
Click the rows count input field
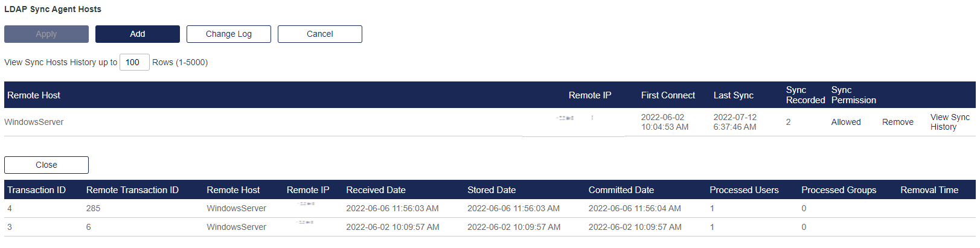tap(134, 62)
